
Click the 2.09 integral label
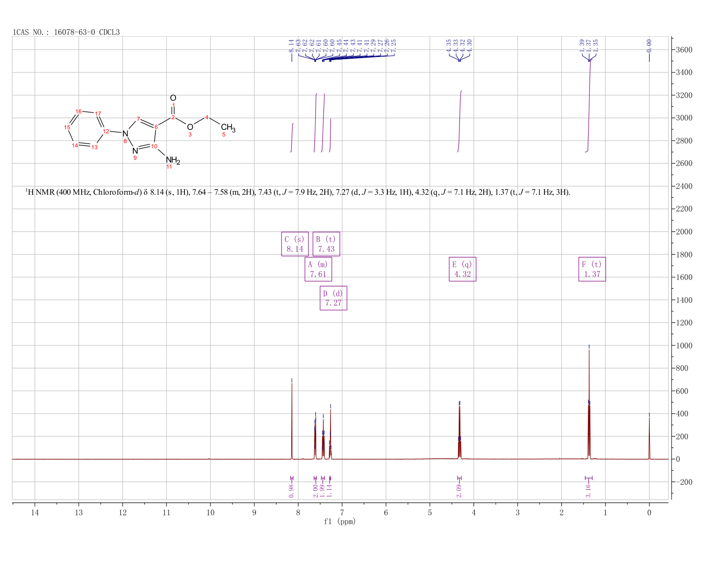coord(459,490)
